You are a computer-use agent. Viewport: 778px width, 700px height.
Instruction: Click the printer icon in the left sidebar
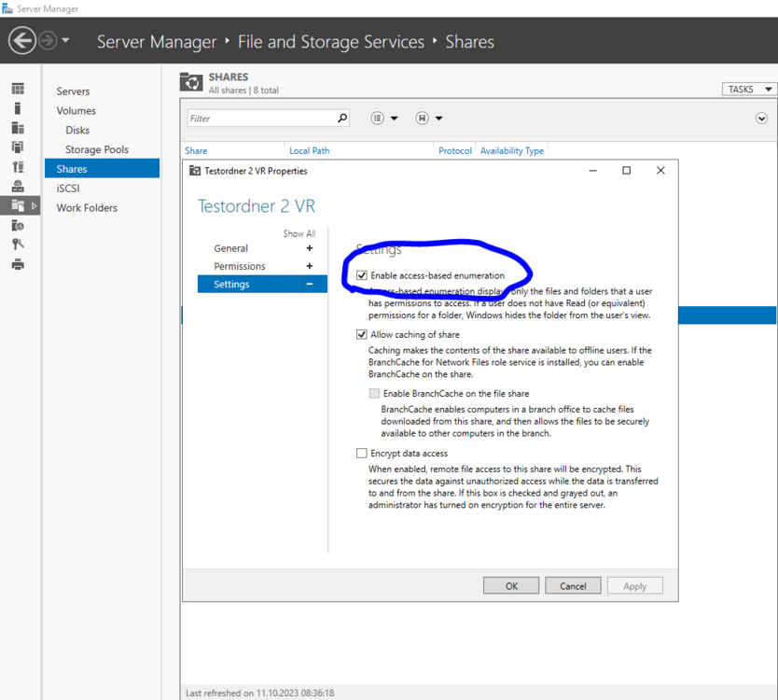pos(18,264)
